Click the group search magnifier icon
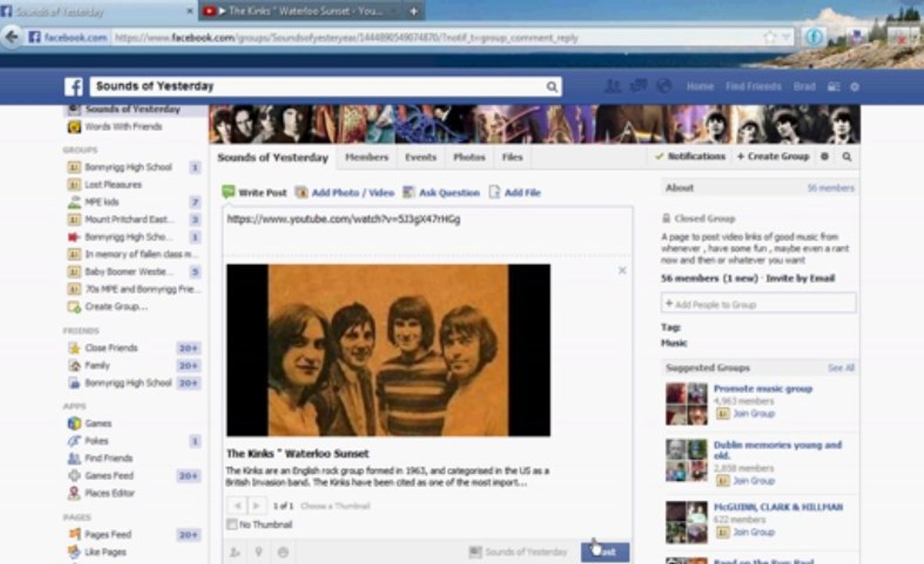Screen dimensions: 924x564 [846, 157]
